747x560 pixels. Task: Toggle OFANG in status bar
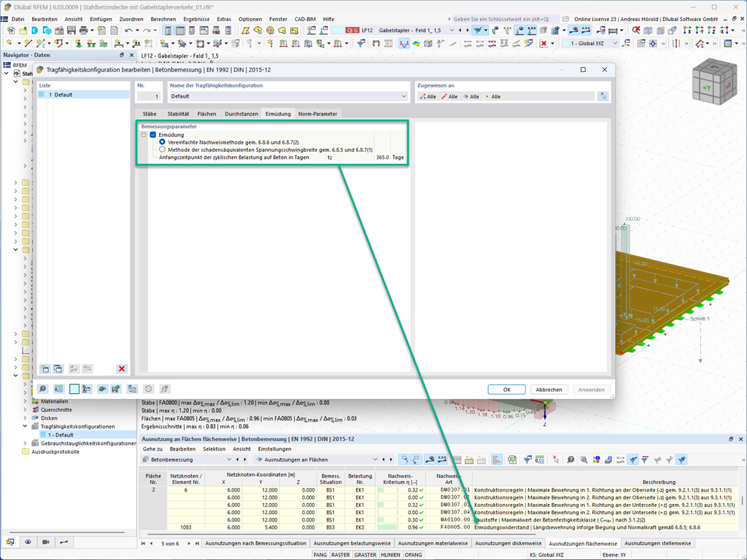tap(413, 555)
